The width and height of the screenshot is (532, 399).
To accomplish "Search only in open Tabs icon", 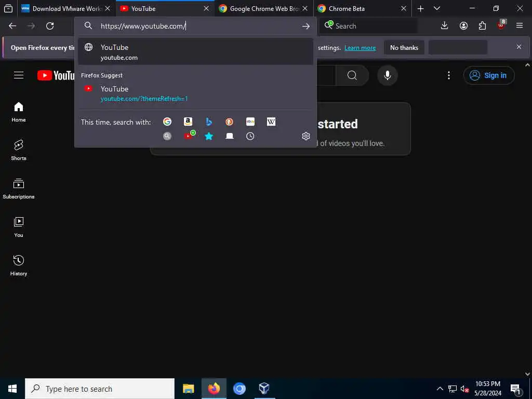I will pos(230,136).
